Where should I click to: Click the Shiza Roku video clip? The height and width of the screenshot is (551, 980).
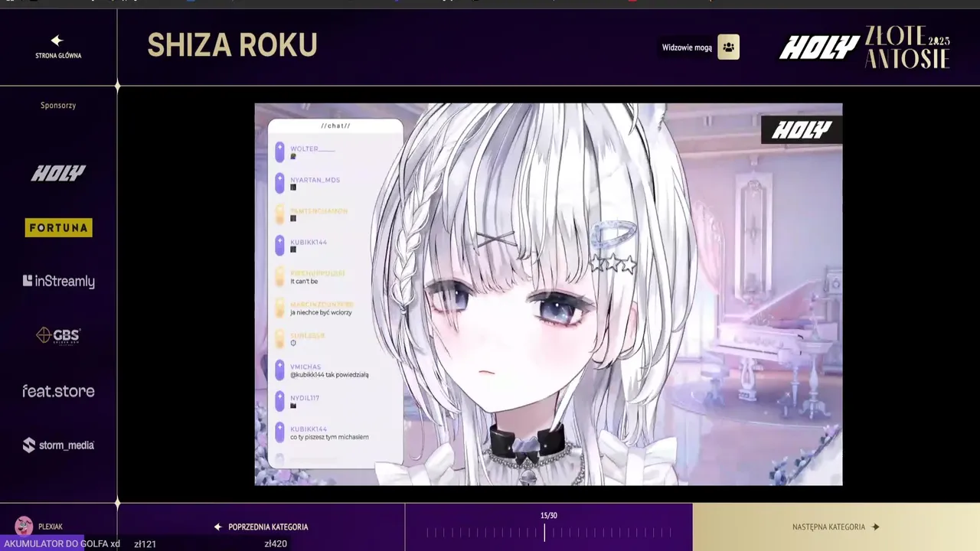tap(548, 295)
